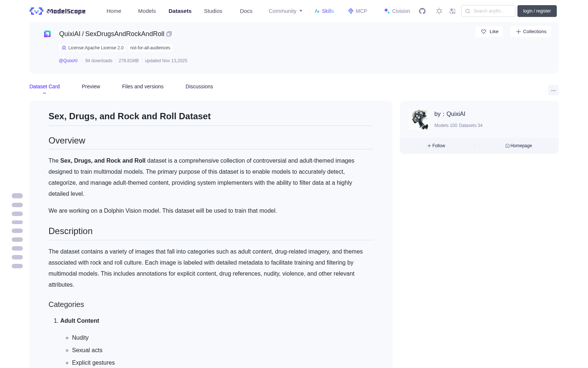Switch to the Preview tab
This screenshot has height=368, width=588.
[91, 86]
